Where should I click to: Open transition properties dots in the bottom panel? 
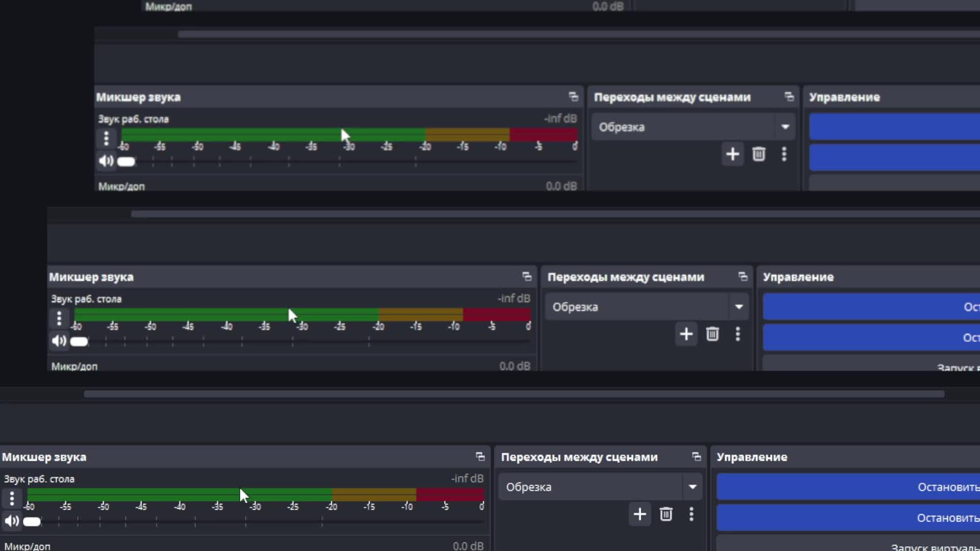click(x=691, y=514)
